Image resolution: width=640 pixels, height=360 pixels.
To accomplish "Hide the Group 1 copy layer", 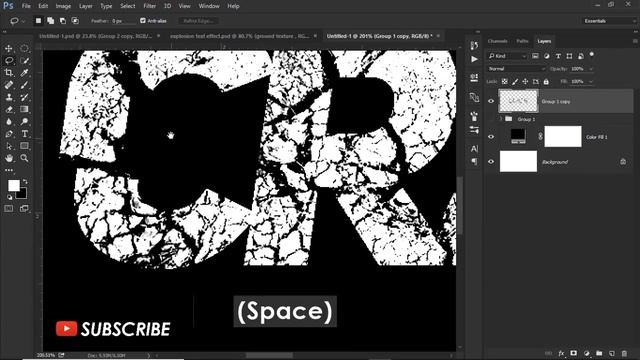I will [491, 101].
